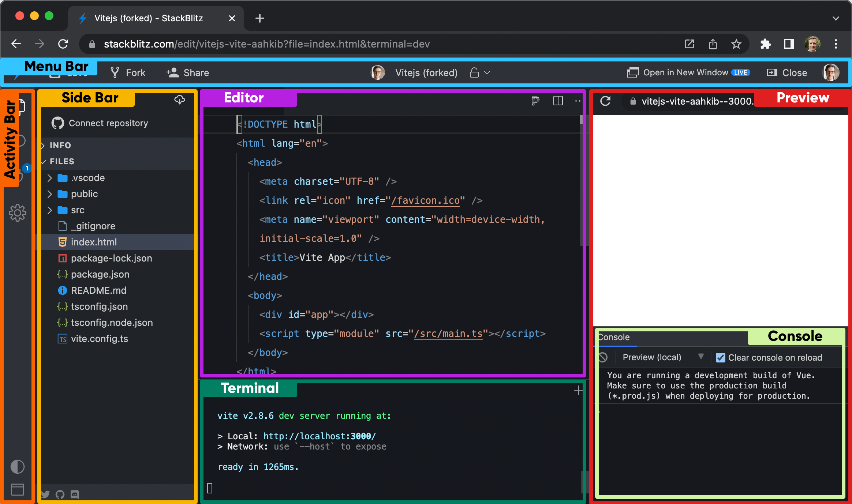Click the index.html file in sidebar
This screenshot has width=852, height=504.
click(x=94, y=242)
